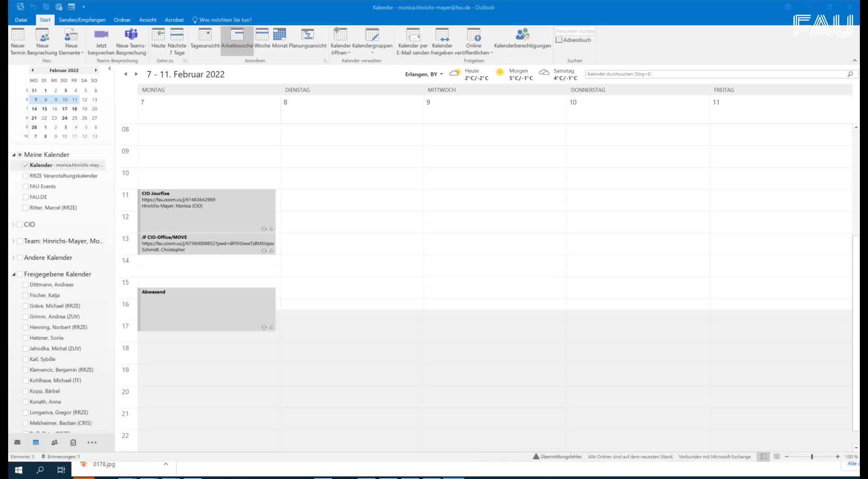Open the Datei menu tab
This screenshot has width=868, height=479.
21,20
